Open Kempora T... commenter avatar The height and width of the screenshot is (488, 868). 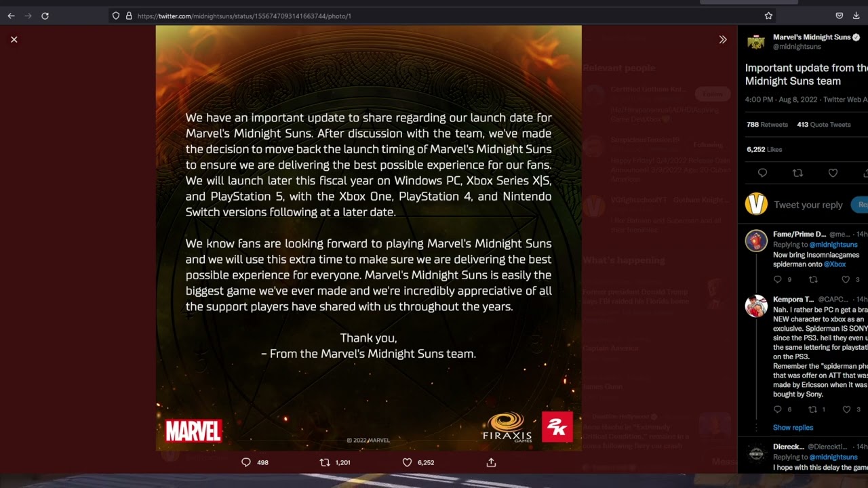point(756,306)
